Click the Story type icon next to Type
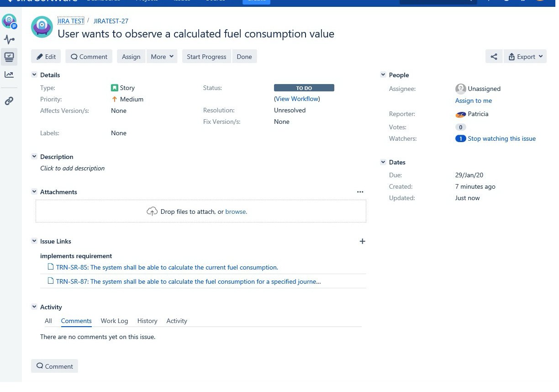559x392 pixels. pyautogui.click(x=116, y=88)
